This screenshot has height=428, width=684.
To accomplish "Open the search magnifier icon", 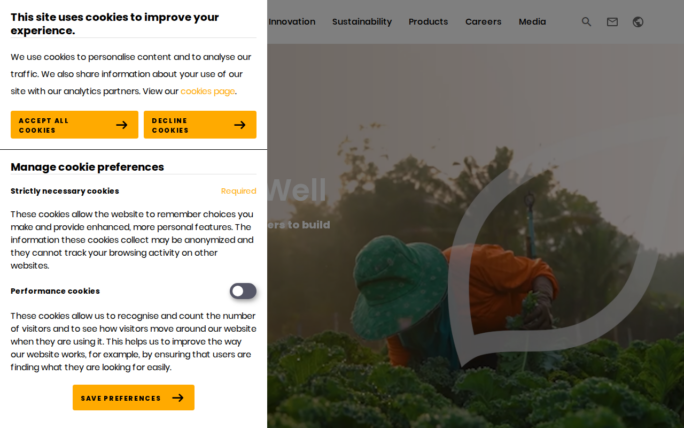I will [x=586, y=22].
